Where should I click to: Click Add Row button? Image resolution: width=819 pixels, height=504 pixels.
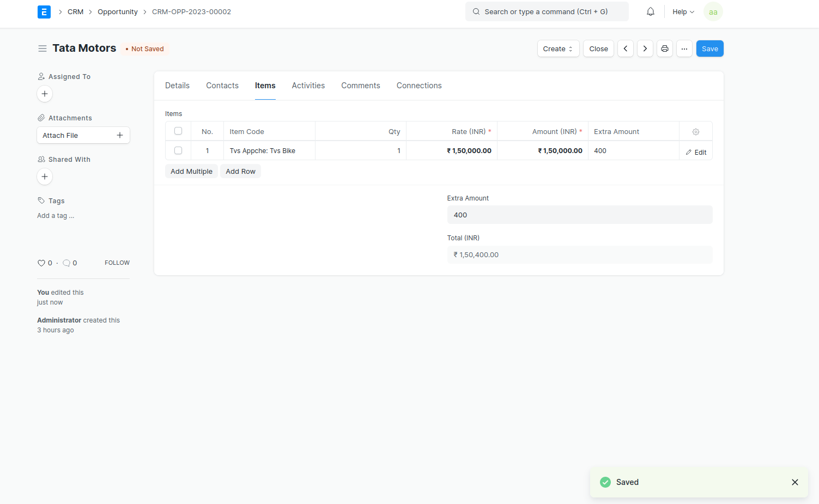(240, 171)
